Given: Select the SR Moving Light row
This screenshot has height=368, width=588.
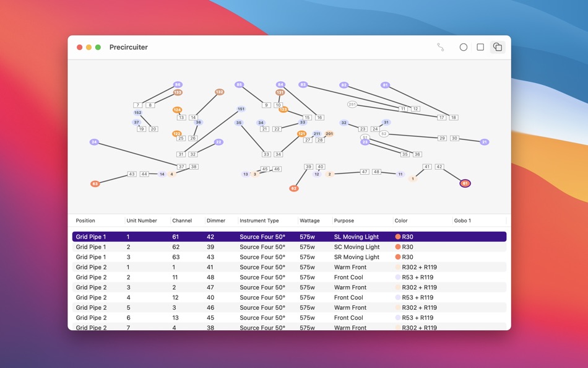Looking at the screenshot, I should pos(289,257).
